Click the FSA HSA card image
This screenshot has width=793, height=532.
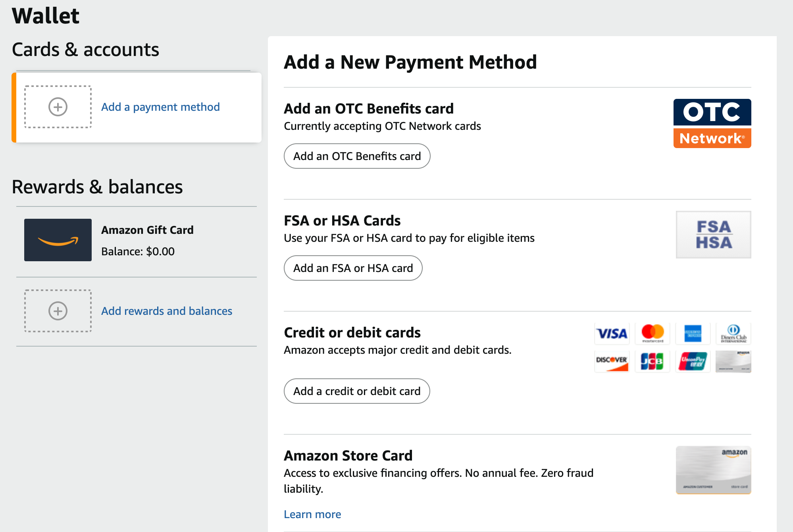713,235
